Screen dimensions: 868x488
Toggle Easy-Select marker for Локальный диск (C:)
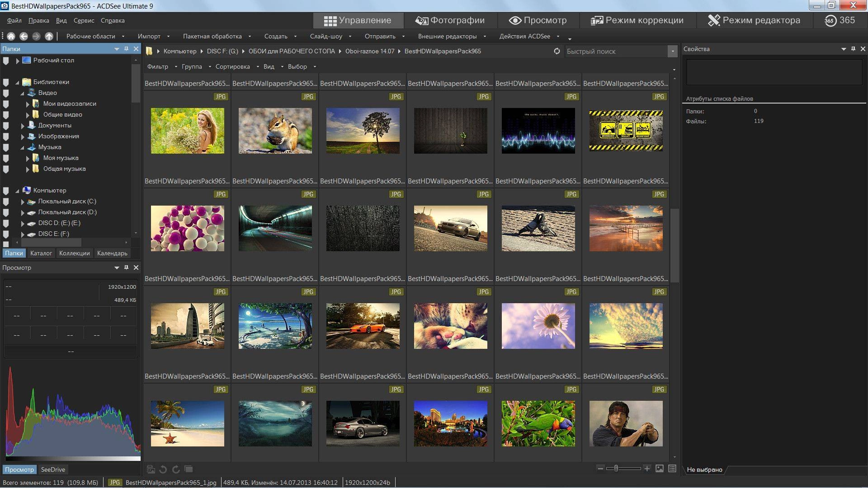[x=6, y=201]
